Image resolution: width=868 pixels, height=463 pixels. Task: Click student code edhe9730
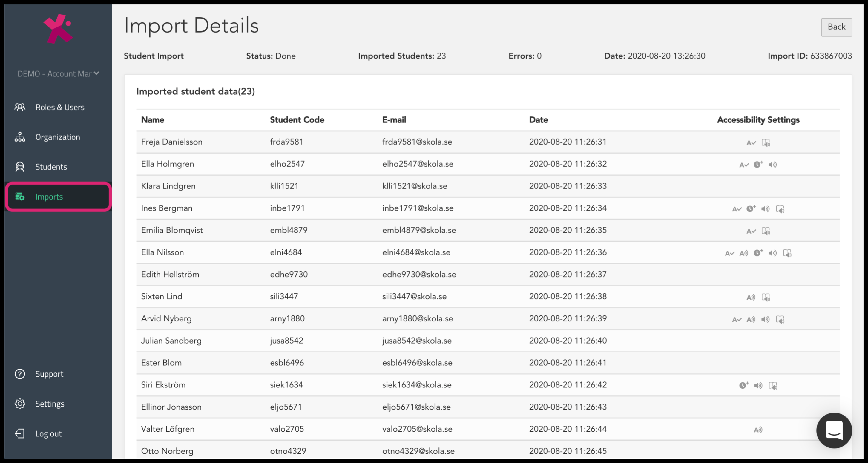point(289,274)
